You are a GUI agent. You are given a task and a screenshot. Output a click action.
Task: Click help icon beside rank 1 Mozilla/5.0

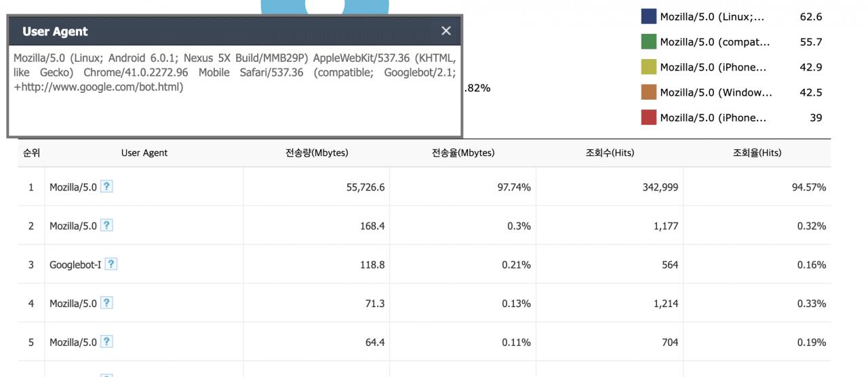tap(106, 187)
